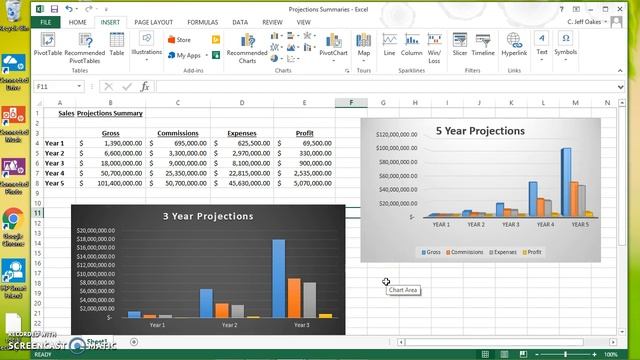Viewport: 640px width, 360px height.
Task: Click Recommended Charts
Action: click(247, 48)
